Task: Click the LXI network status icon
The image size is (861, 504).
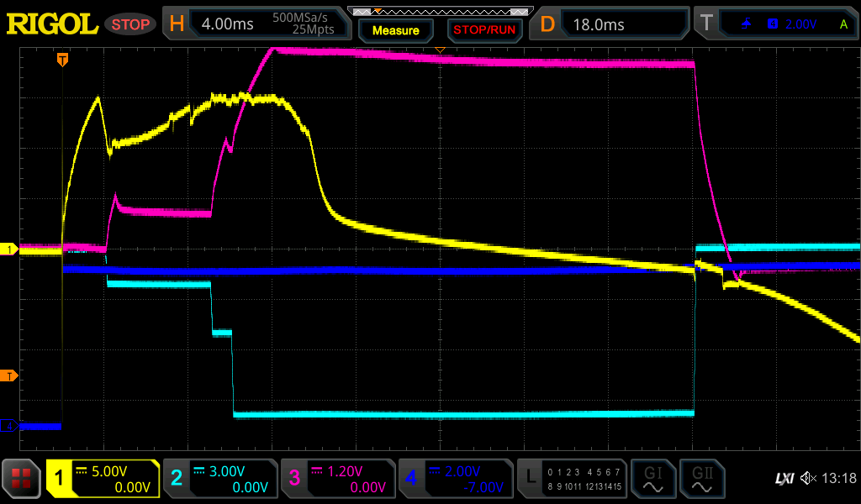Action: [784, 479]
